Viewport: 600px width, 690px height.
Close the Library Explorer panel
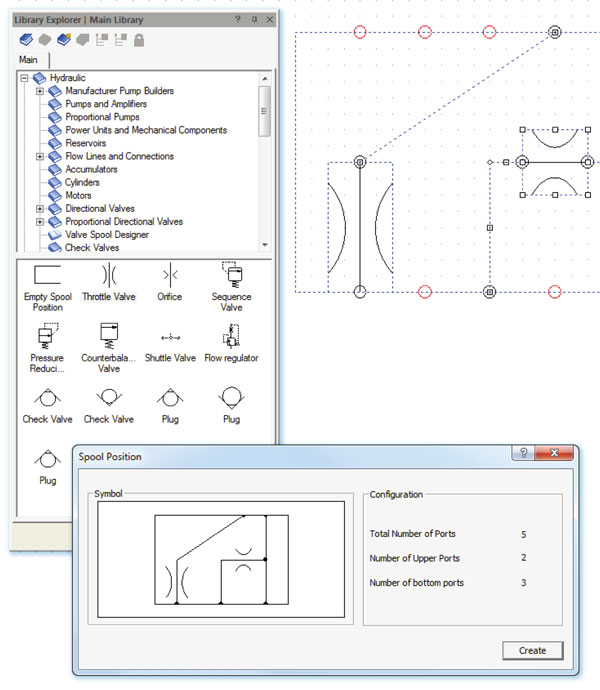[270, 19]
